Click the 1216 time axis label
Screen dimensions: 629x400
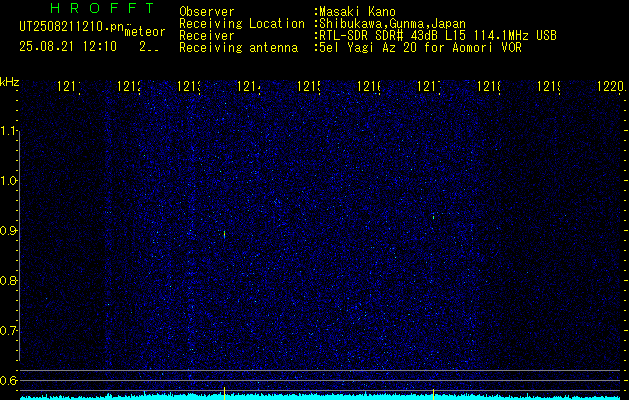point(369,86)
